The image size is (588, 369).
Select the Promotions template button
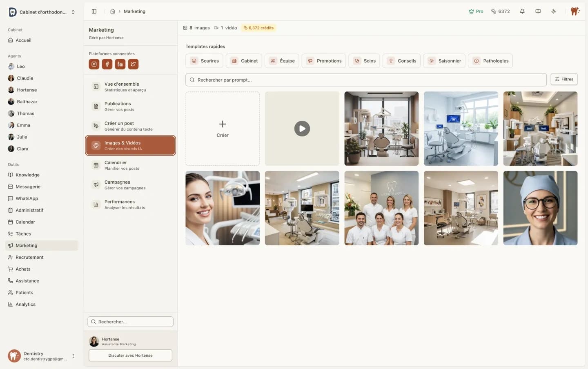click(324, 61)
